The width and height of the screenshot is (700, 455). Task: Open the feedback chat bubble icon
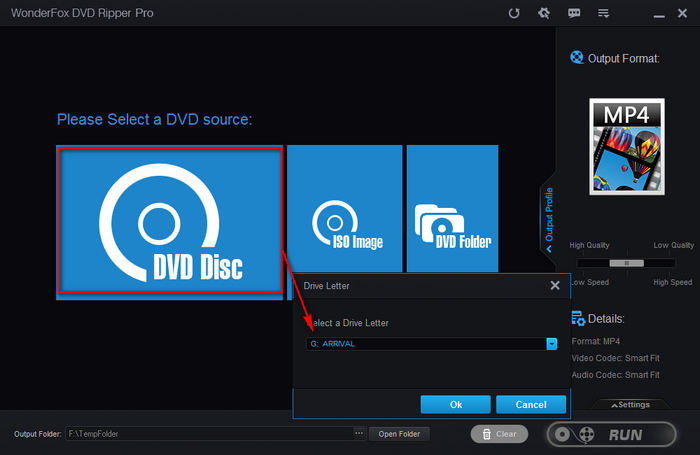pyautogui.click(x=574, y=13)
